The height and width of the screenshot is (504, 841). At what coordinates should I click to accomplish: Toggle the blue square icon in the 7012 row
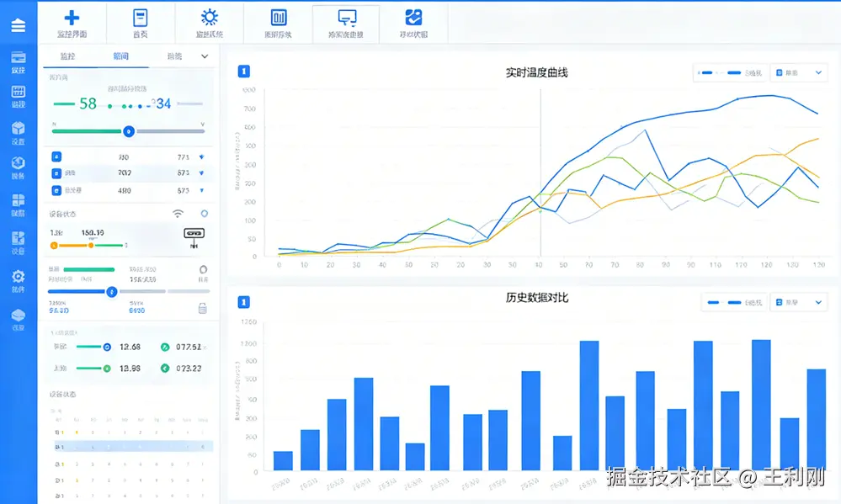[x=56, y=173]
